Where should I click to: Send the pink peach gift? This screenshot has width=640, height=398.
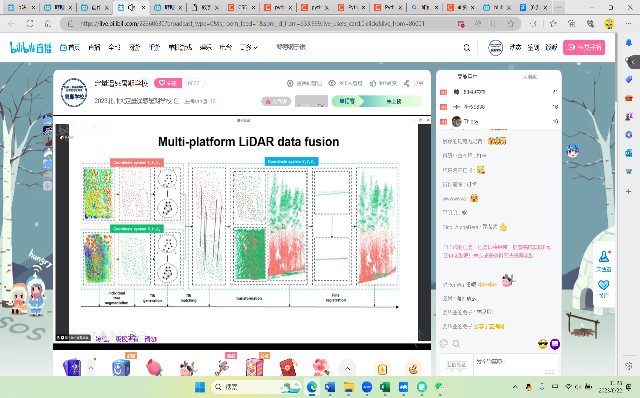(154, 367)
